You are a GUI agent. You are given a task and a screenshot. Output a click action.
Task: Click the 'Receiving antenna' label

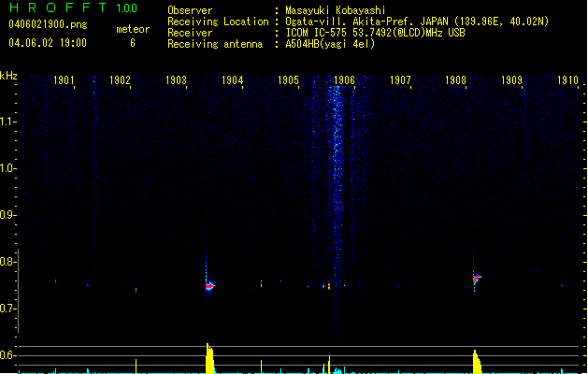215,44
